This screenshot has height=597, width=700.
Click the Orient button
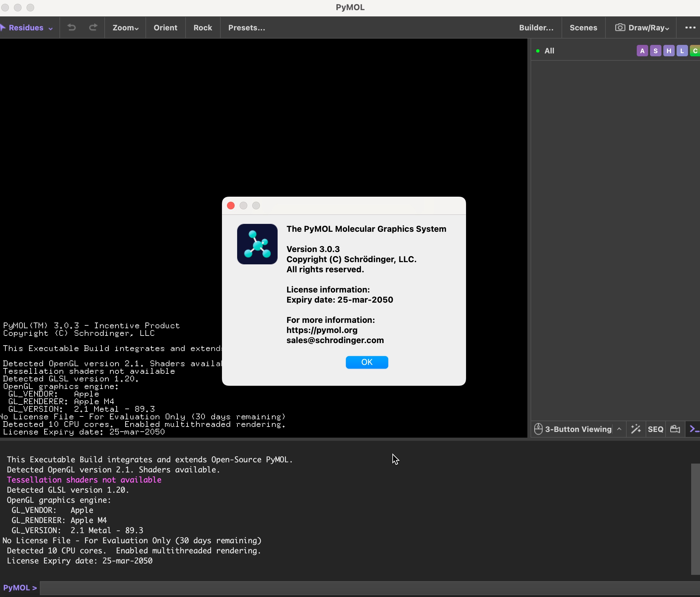pos(165,28)
